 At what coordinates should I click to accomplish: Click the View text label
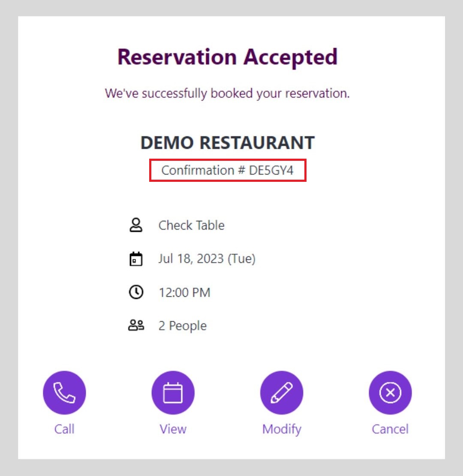click(x=173, y=429)
